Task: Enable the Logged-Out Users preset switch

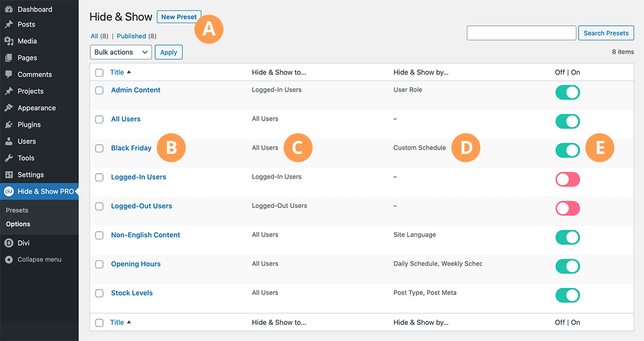Action: coord(568,208)
